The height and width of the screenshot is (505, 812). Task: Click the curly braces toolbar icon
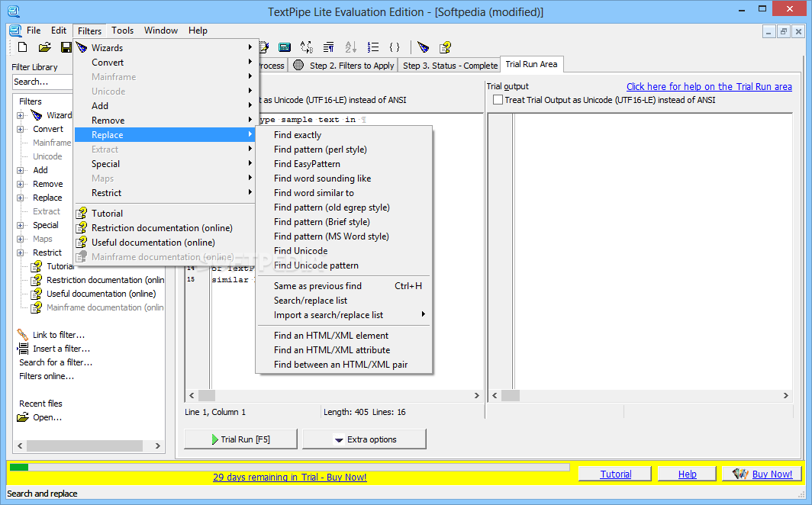click(x=395, y=47)
